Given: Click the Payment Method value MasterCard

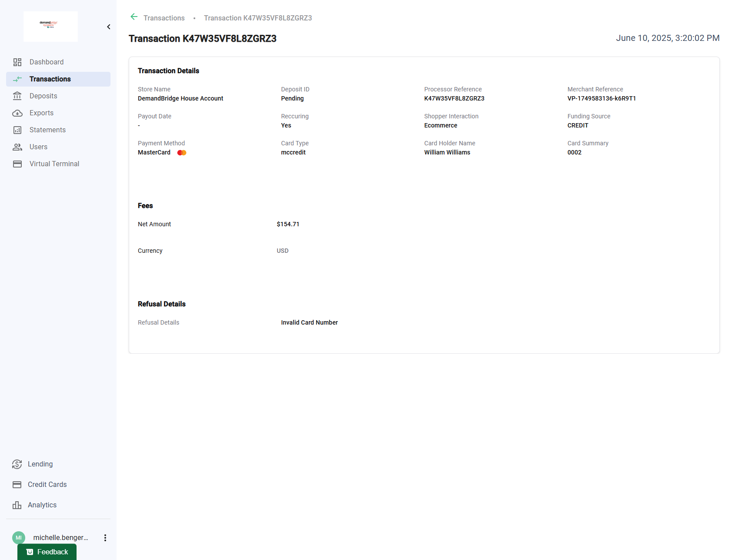Looking at the screenshot, I should click(154, 153).
